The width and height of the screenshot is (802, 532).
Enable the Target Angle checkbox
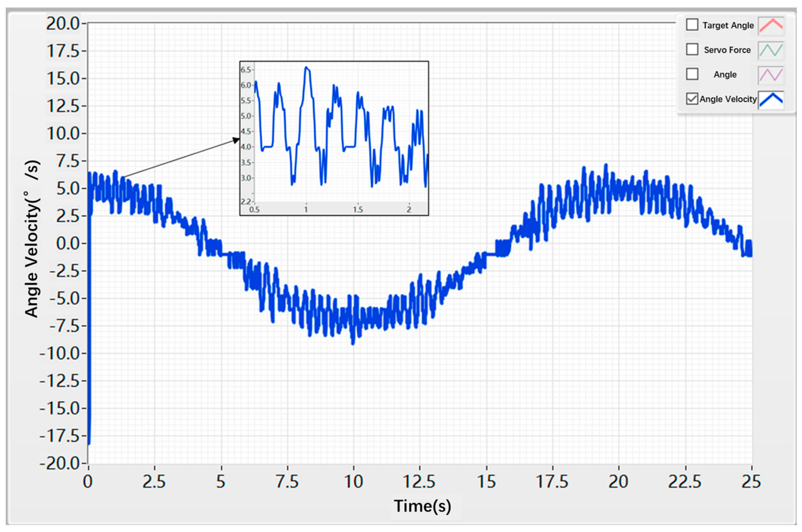point(692,25)
